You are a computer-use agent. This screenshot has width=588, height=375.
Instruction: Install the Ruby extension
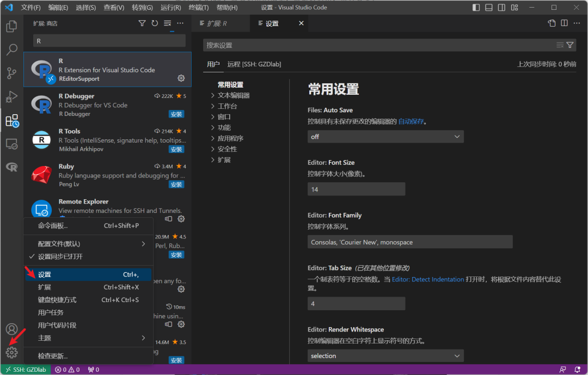tap(176, 185)
